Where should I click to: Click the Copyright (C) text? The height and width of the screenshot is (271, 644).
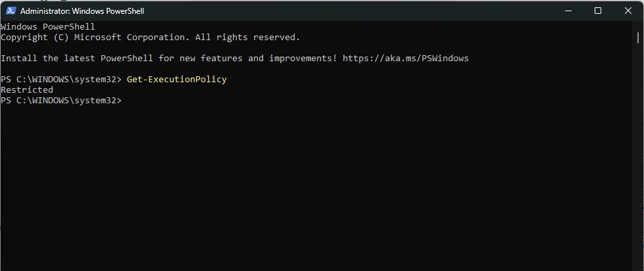click(34, 37)
